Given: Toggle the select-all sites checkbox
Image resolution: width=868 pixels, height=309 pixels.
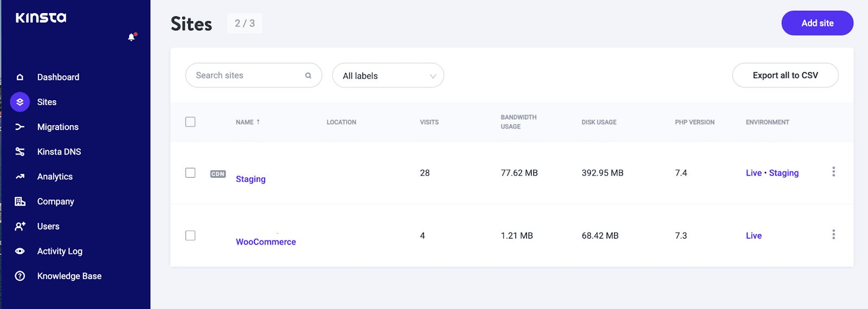Looking at the screenshot, I should click(190, 122).
